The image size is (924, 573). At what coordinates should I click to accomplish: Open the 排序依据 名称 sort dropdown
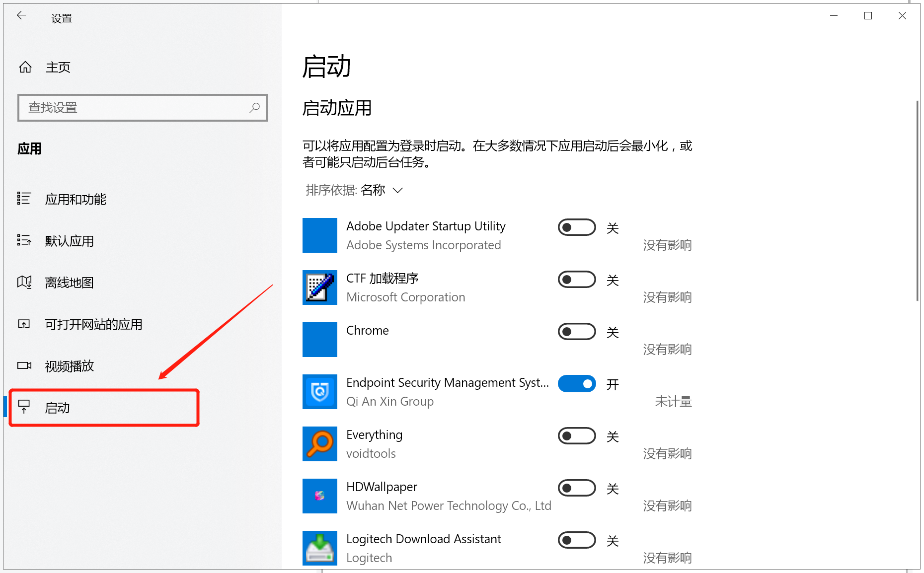pos(354,190)
